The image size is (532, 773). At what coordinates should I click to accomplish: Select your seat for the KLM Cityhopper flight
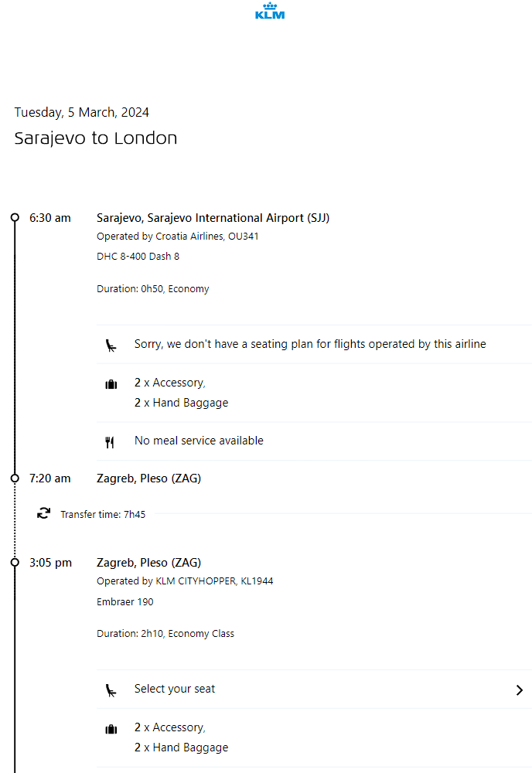pos(175,689)
